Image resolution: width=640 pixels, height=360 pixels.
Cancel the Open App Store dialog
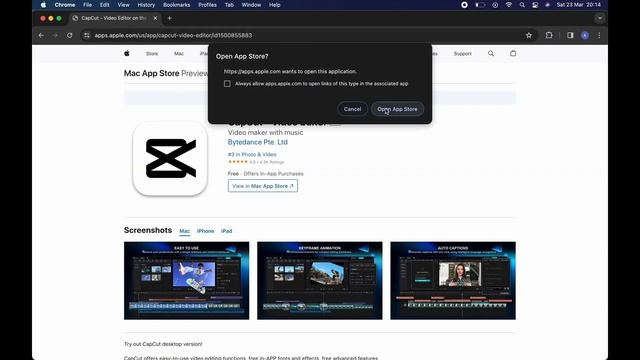coord(352,109)
